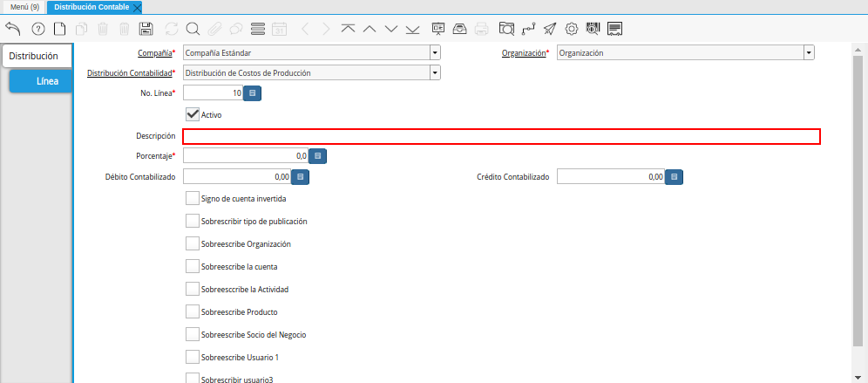The image size is (868, 383).
Task: Switch to the Menú (9) tab
Action: click(24, 7)
